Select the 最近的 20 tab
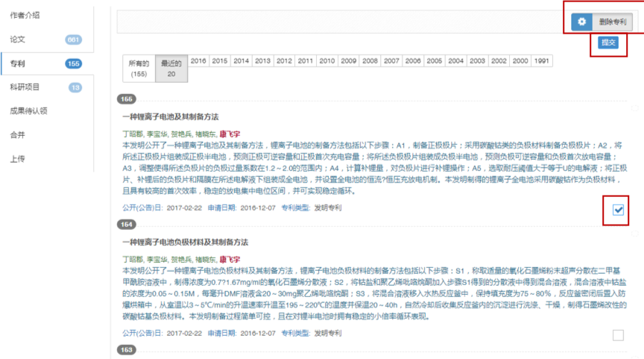 coord(171,69)
